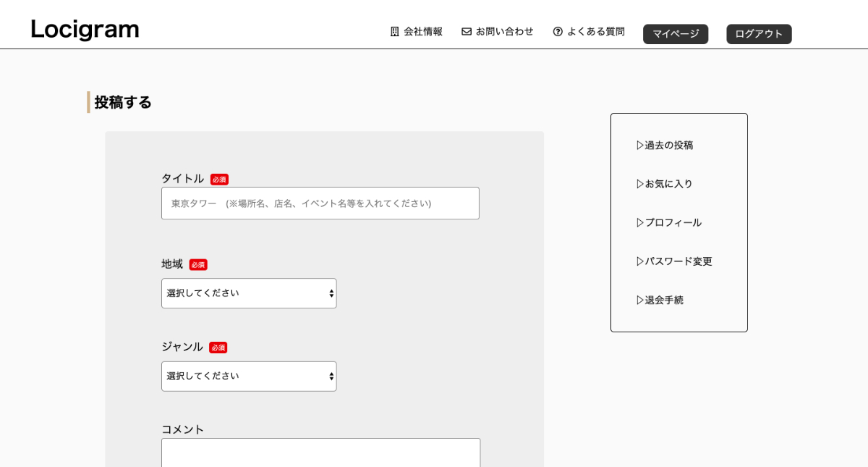Focus the タイトル text input field
The width and height of the screenshot is (868, 467).
(320, 203)
